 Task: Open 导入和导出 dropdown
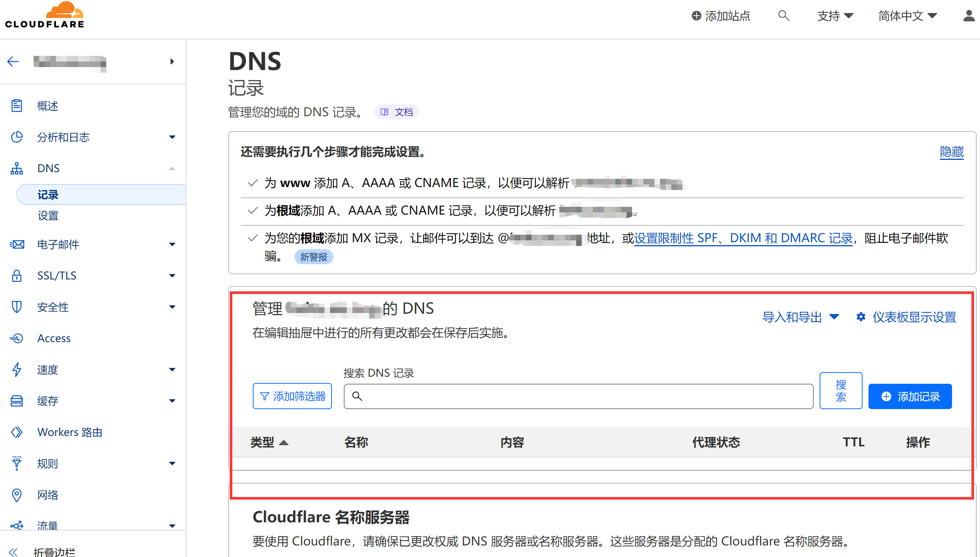[x=801, y=317]
